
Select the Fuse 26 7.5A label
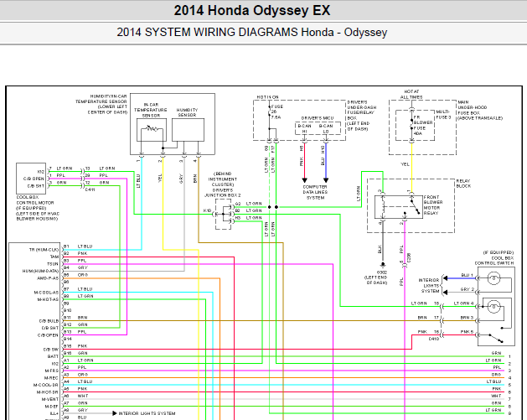(276, 111)
